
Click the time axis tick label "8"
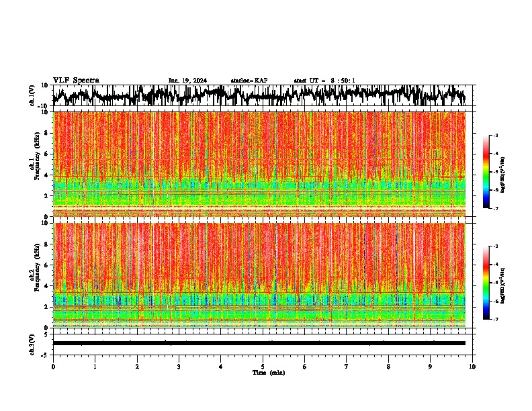(388, 367)
